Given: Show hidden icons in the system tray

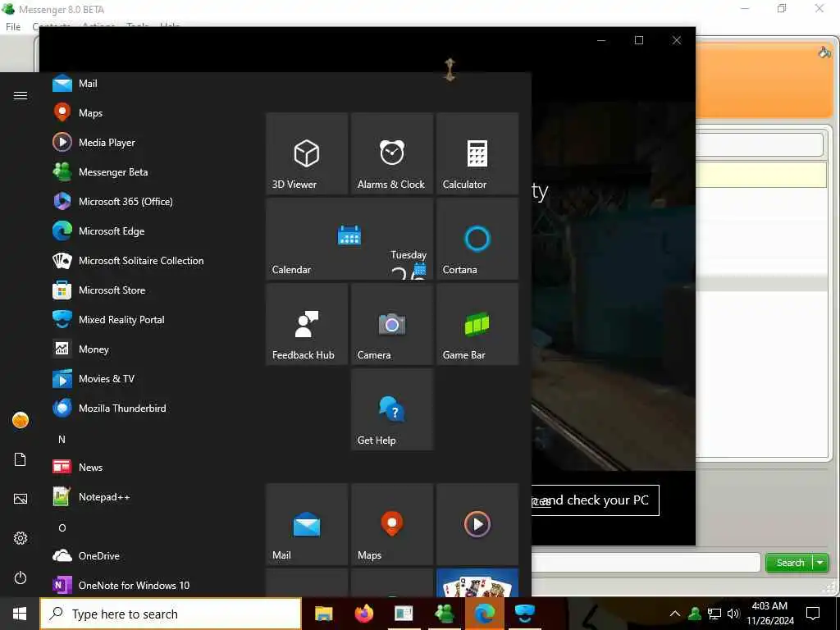Looking at the screenshot, I should (675, 614).
